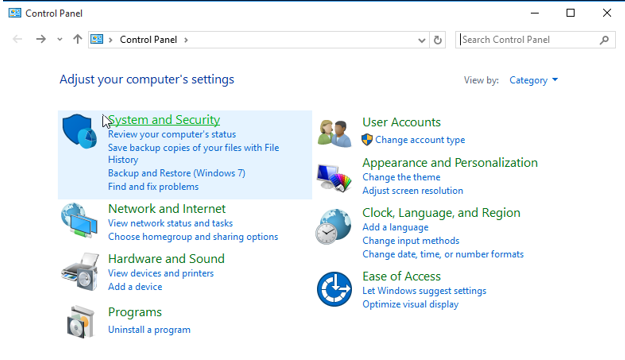Open Network and Internet globe icon
Screen dimensions: 625x360
point(79,220)
